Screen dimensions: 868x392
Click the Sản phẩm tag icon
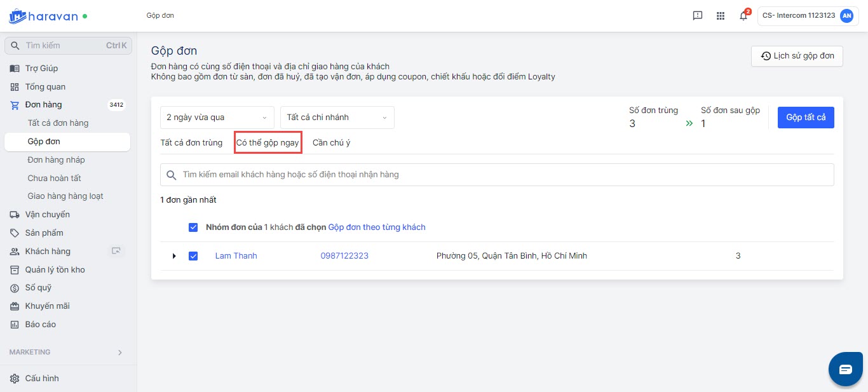(15, 233)
